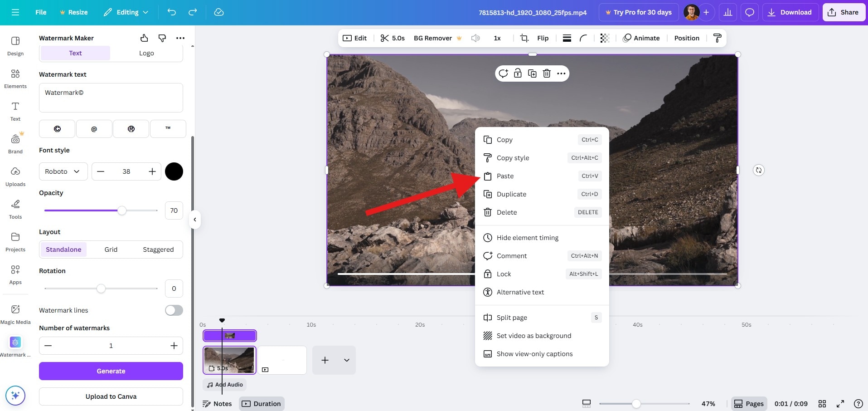
Task: Open the transparency checkerboard control
Action: click(605, 38)
